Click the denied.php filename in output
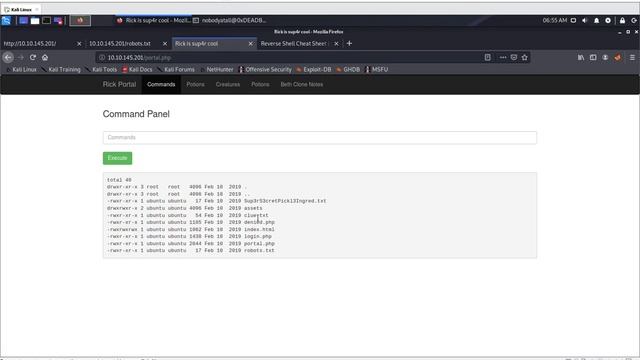The width and height of the screenshot is (640, 360). (x=259, y=222)
